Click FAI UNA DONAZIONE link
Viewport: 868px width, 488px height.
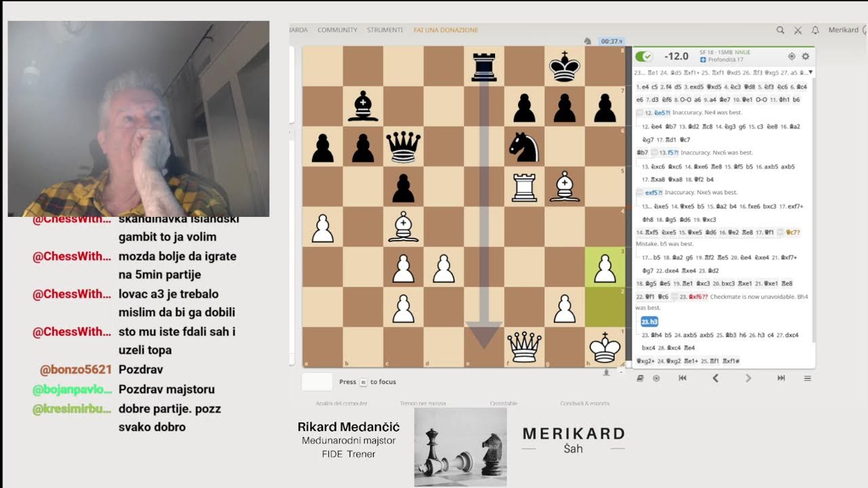click(x=446, y=30)
